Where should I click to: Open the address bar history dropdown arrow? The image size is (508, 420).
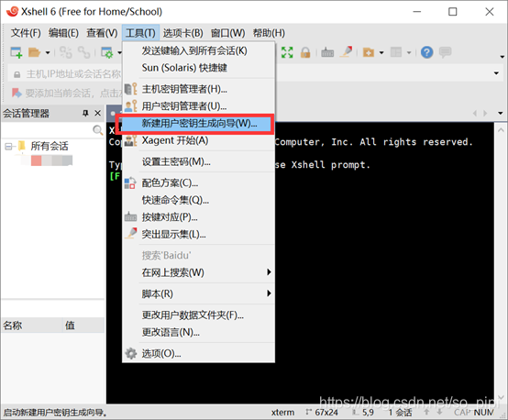496,73
